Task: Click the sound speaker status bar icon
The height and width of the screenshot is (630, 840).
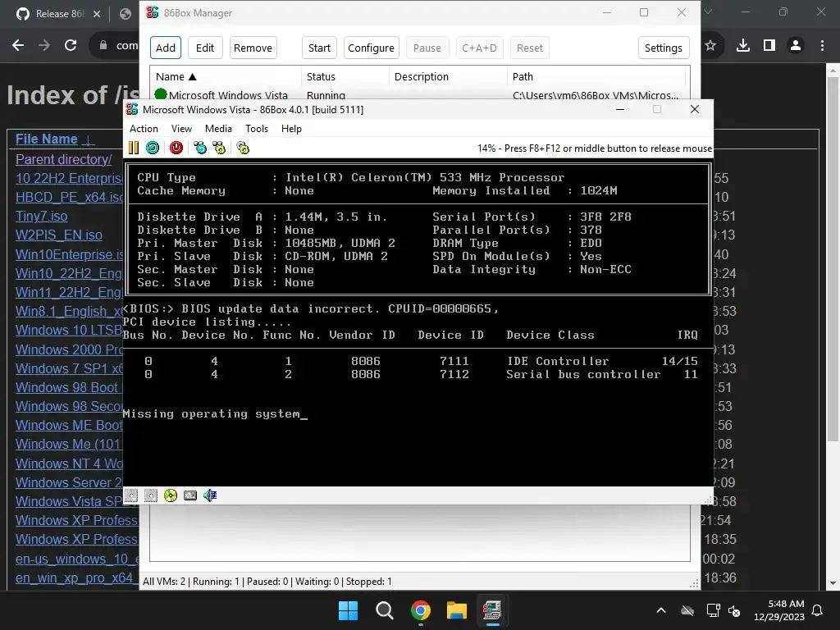Action: [210, 495]
